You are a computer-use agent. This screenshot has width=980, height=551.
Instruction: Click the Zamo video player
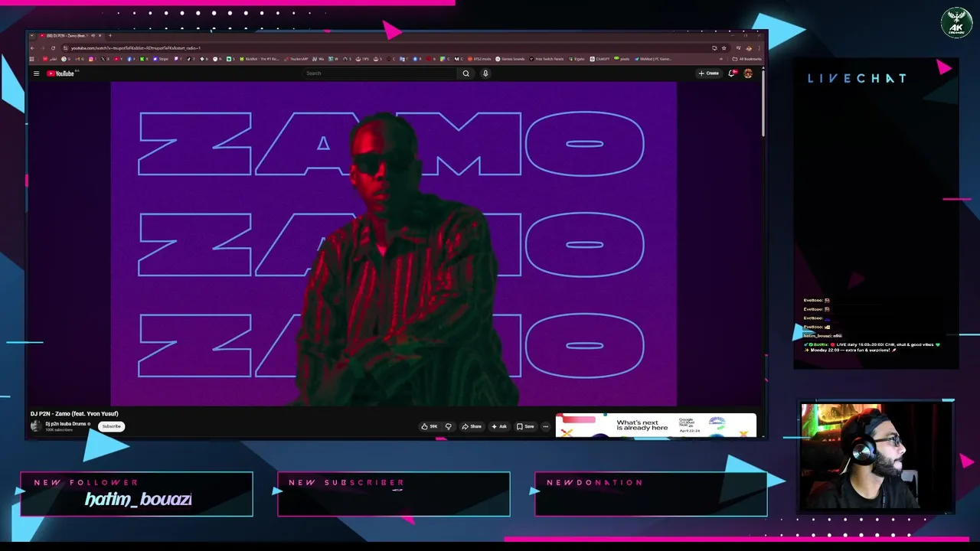click(394, 243)
